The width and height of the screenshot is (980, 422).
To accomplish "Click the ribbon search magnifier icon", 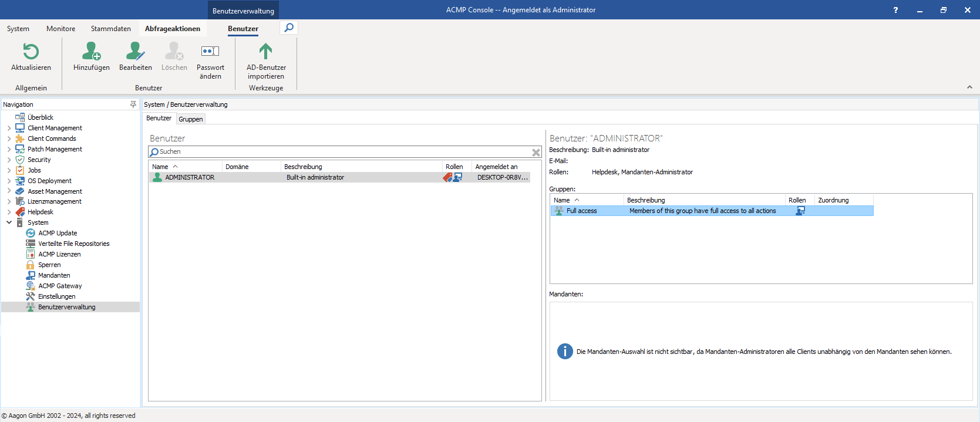I will (x=289, y=28).
